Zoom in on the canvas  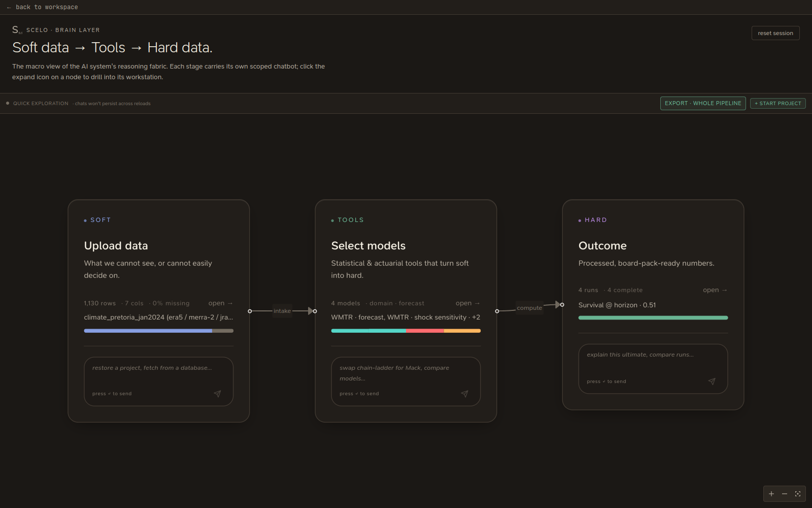coord(771,494)
